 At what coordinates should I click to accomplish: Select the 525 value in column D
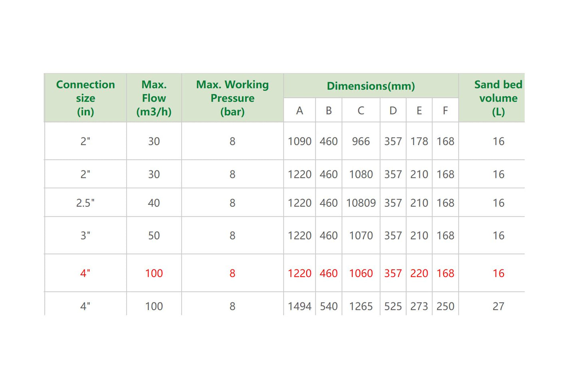coord(393,306)
